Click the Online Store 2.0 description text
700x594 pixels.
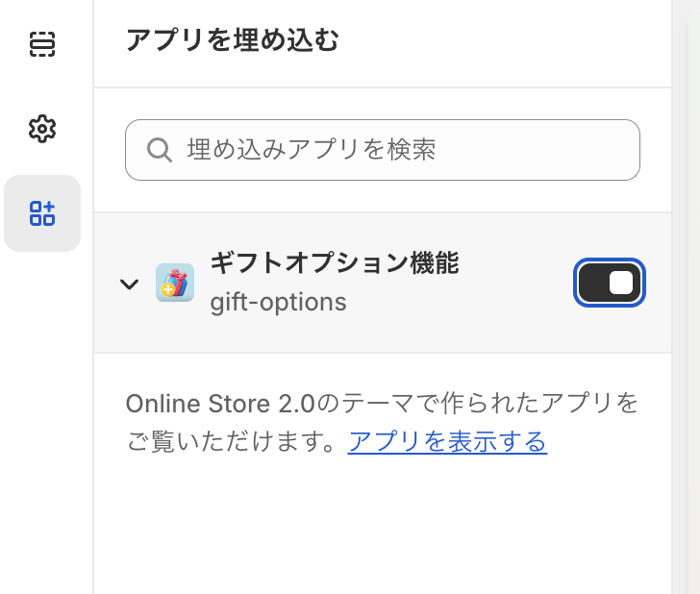[x=382, y=422]
